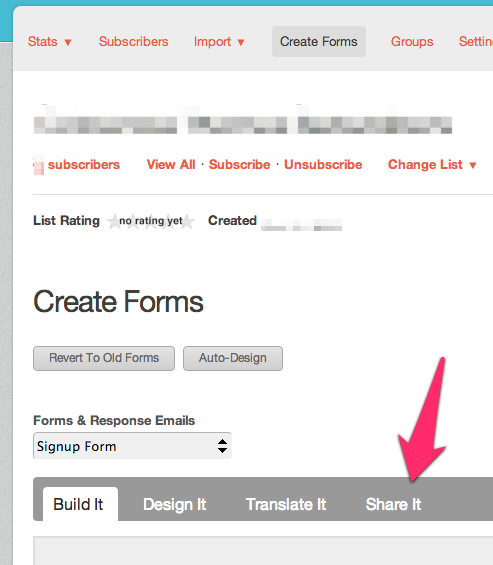Click the View All link

(x=171, y=165)
